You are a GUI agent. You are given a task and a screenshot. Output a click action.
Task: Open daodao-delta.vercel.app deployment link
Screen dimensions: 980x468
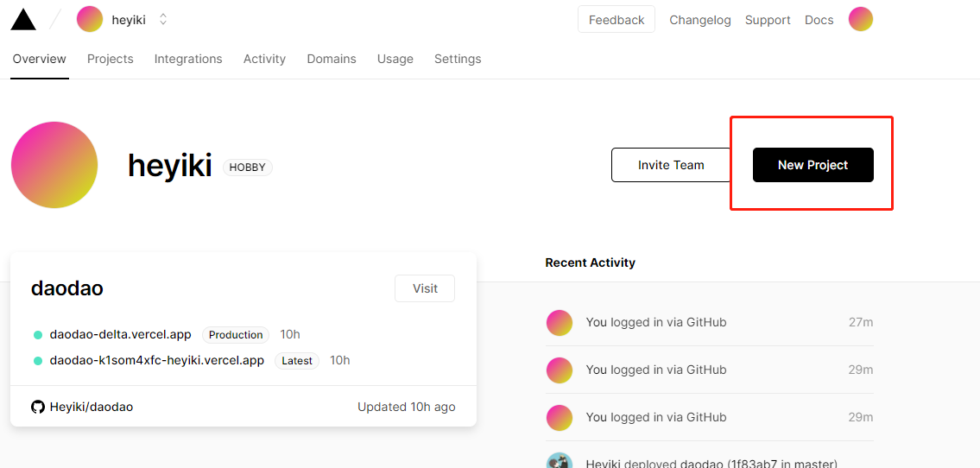(121, 334)
